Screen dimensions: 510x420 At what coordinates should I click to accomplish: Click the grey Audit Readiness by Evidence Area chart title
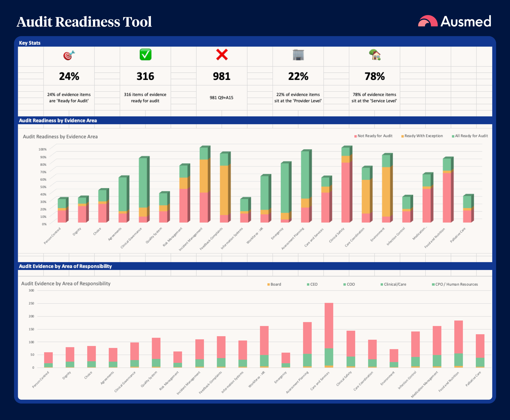[60, 136]
